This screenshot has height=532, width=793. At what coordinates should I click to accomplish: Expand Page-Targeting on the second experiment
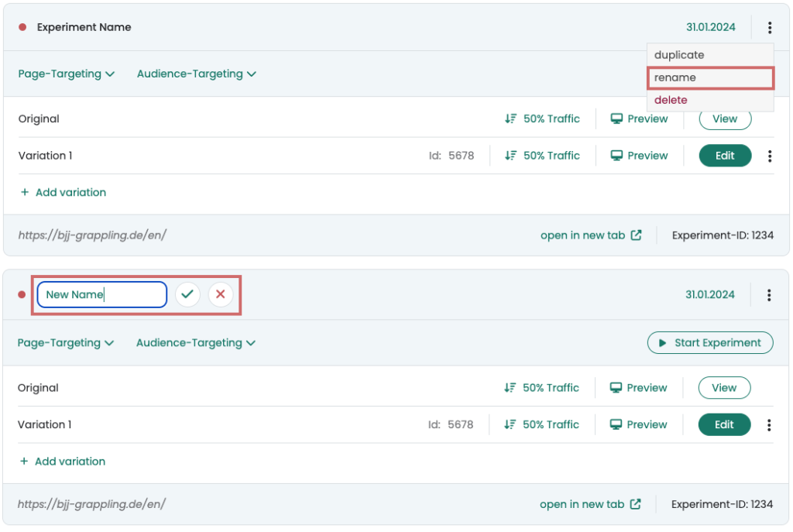click(x=67, y=342)
